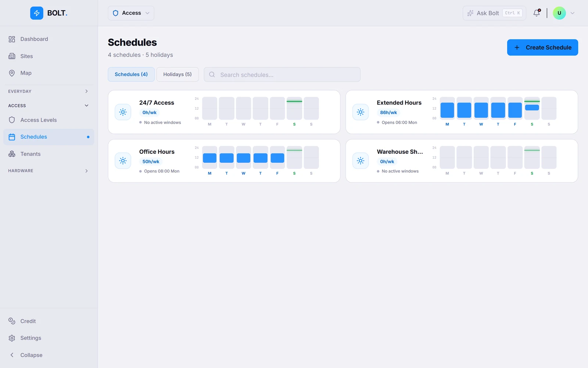Image resolution: width=588 pixels, height=368 pixels.
Task: Expand the EVERYDAY sidebar section
Action: (49, 91)
